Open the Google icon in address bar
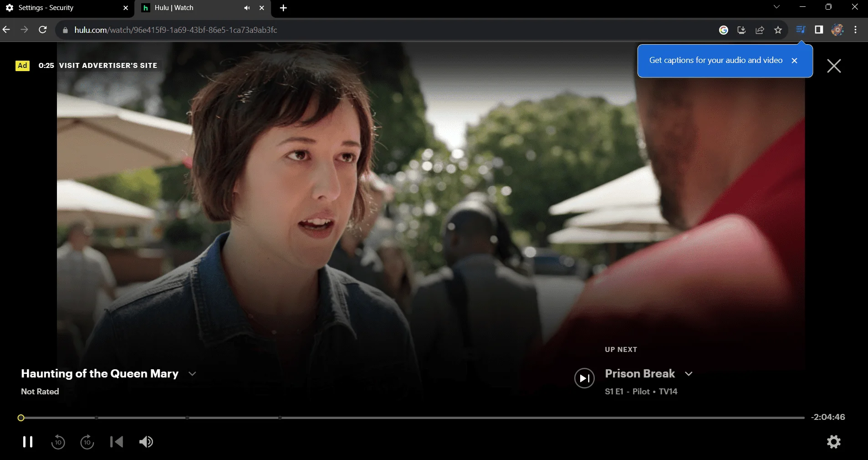Image resolution: width=868 pixels, height=460 pixels. tap(724, 30)
